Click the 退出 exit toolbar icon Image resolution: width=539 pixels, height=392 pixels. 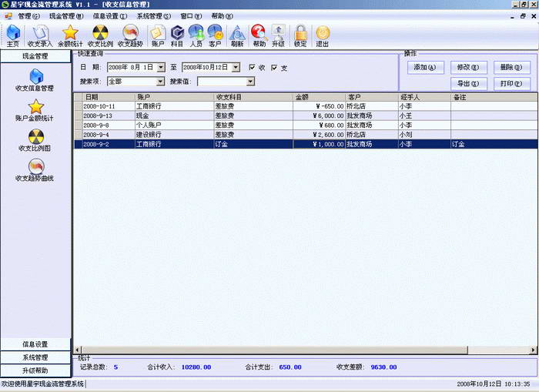(323, 35)
